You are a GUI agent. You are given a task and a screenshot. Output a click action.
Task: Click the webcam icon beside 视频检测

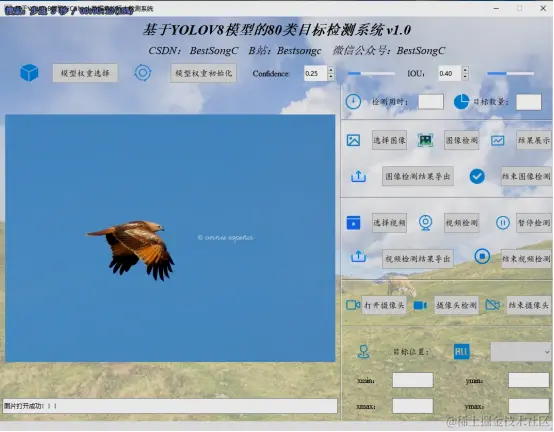[425, 223]
